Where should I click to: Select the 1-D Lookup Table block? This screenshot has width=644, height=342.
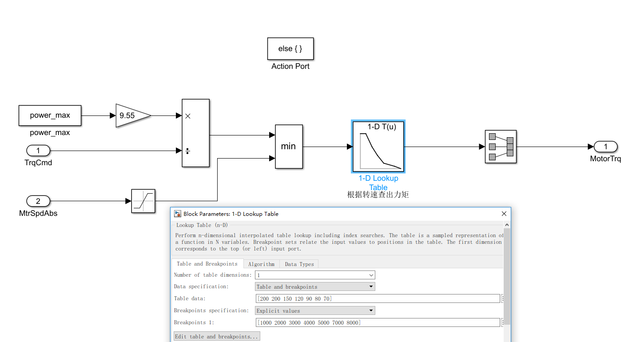pos(378,147)
